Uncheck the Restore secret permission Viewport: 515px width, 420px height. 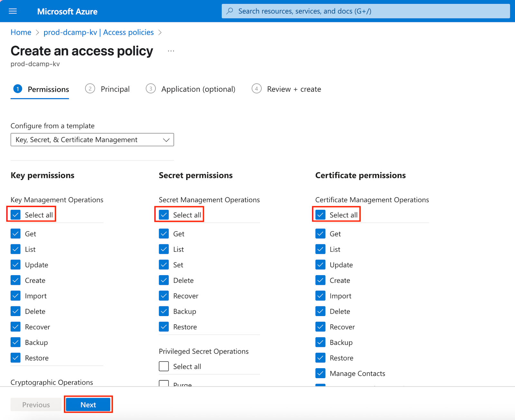pyautogui.click(x=164, y=327)
